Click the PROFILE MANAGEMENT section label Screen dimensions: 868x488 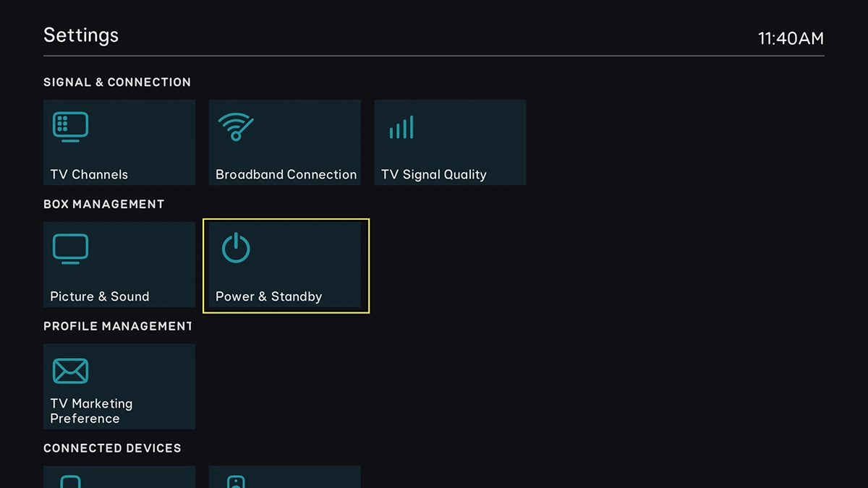(117, 326)
